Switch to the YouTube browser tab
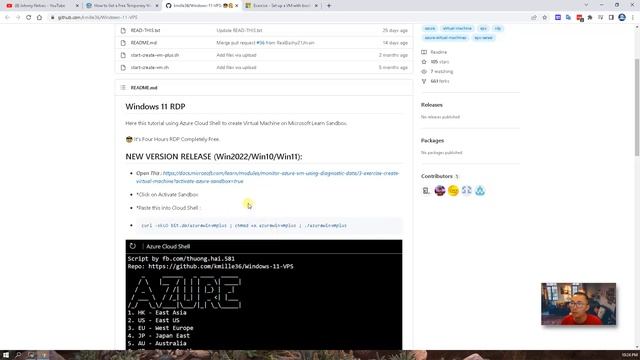Image resolution: width=640 pixels, height=360 pixels. pyautogui.click(x=42, y=6)
